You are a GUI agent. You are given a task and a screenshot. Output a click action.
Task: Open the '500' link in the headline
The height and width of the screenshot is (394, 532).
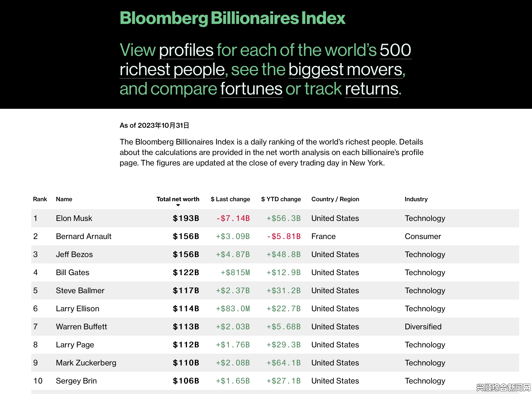pyautogui.click(x=395, y=50)
